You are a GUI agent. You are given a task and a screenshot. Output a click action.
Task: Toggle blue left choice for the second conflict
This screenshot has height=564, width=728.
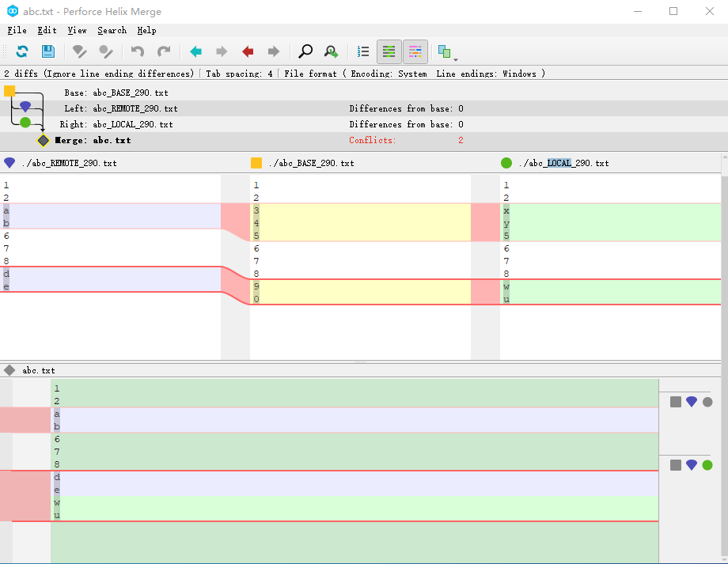pos(692,465)
